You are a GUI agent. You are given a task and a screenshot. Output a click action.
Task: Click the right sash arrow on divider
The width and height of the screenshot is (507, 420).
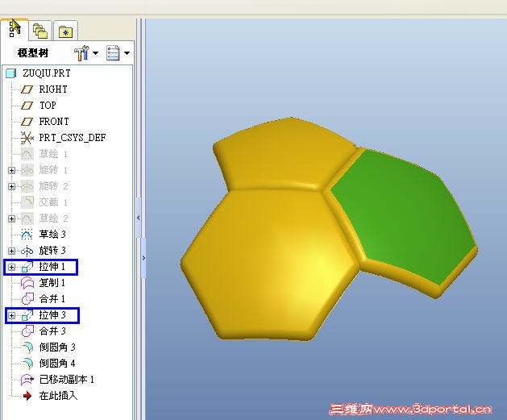[143, 258]
